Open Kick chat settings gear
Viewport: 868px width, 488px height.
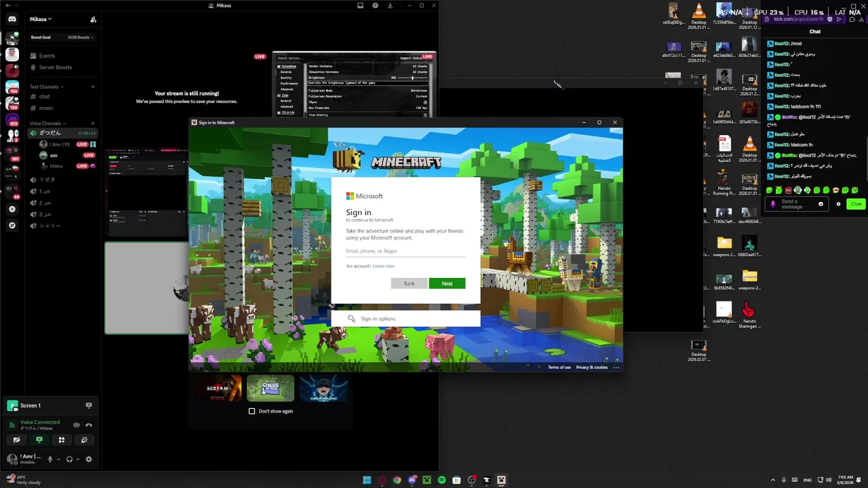tap(838, 204)
